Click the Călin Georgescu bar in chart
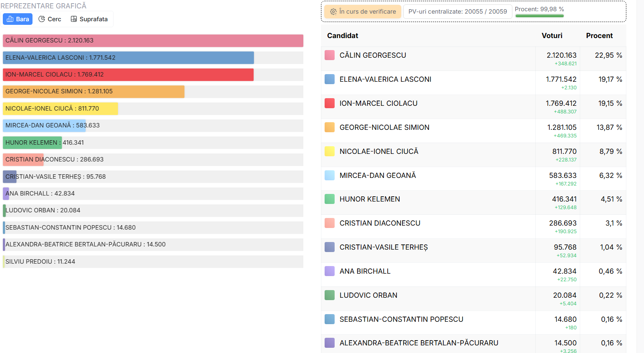The width and height of the screenshot is (644, 353). point(153,41)
